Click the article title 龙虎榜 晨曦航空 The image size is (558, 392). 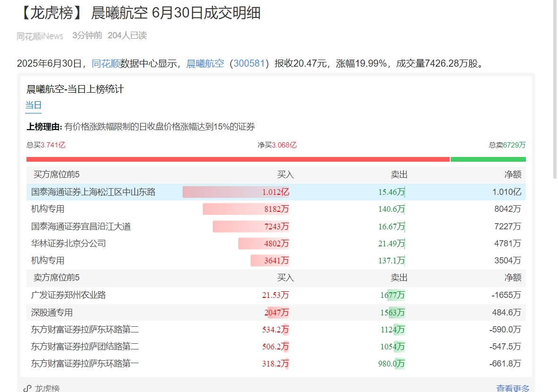tap(139, 13)
